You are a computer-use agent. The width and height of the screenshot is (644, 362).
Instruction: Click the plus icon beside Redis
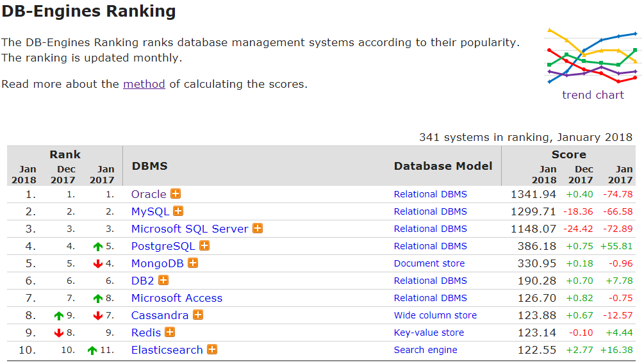pos(170,332)
